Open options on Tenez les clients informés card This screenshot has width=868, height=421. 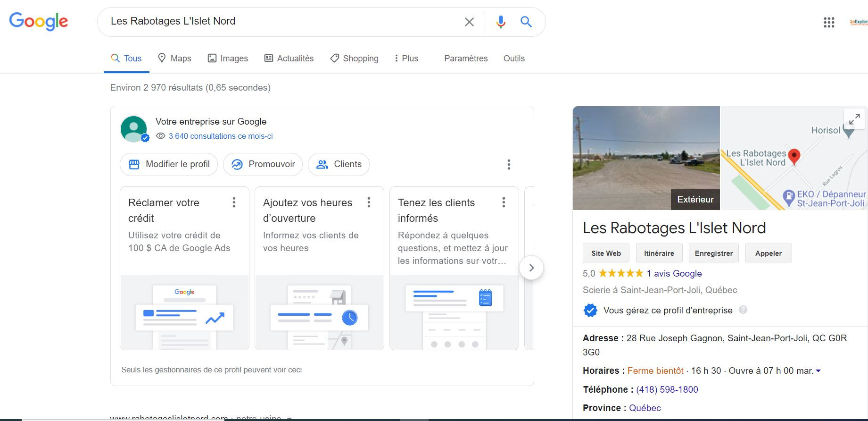[504, 202]
